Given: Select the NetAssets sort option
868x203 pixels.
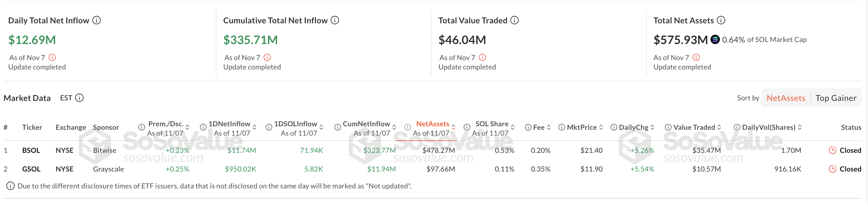Looking at the screenshot, I should tap(786, 98).
